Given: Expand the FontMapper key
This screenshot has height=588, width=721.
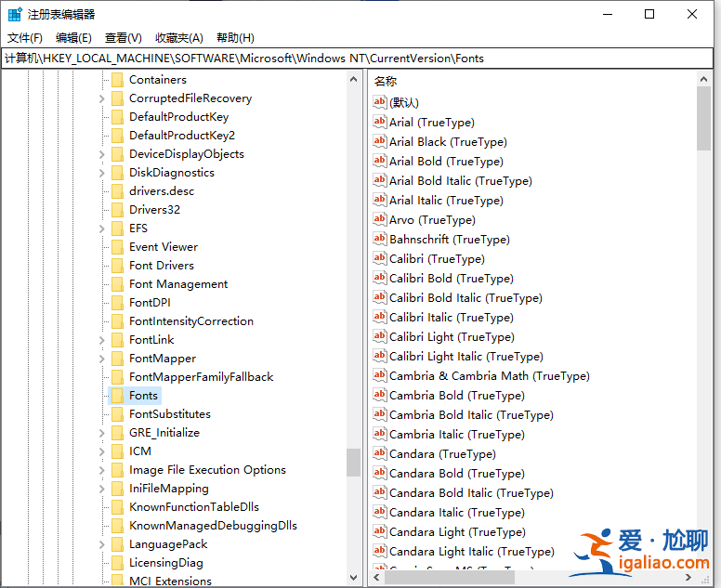Looking at the screenshot, I should 101,359.
